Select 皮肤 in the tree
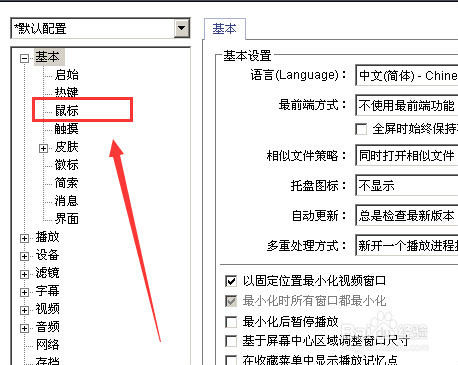458x365 pixels. [67, 147]
